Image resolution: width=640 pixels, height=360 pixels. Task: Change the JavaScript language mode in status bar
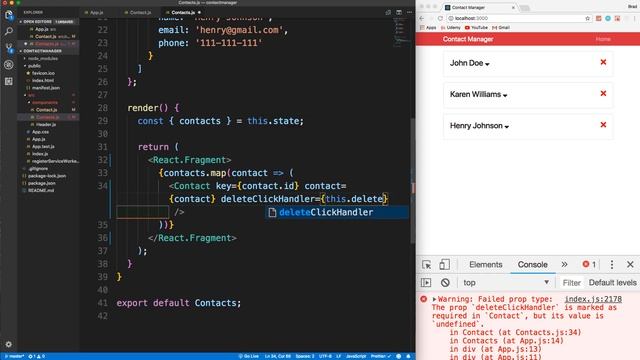[356, 356]
